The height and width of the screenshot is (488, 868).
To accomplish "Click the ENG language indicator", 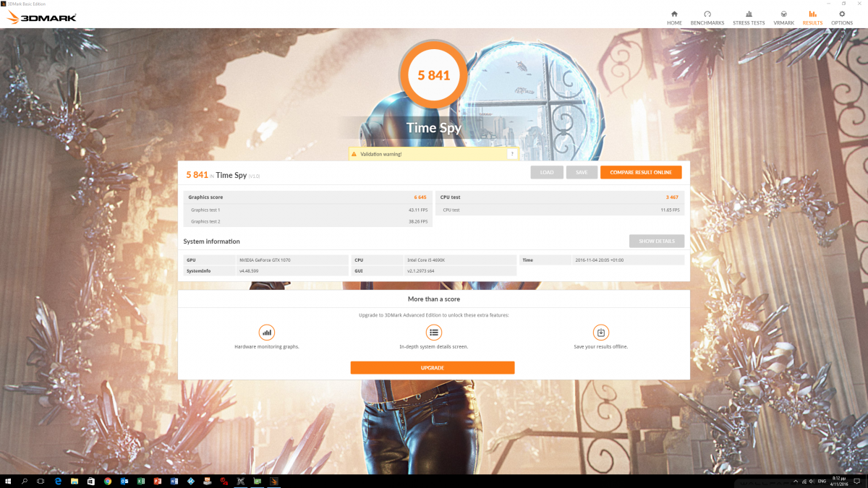I will click(821, 481).
